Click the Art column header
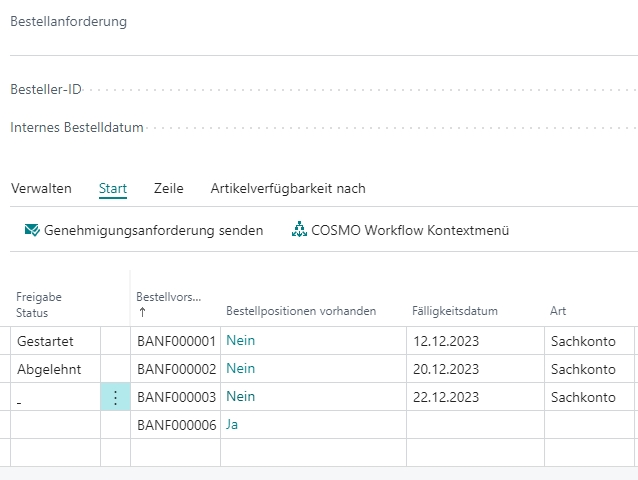Viewport: 638px width, 480px height. 558,311
